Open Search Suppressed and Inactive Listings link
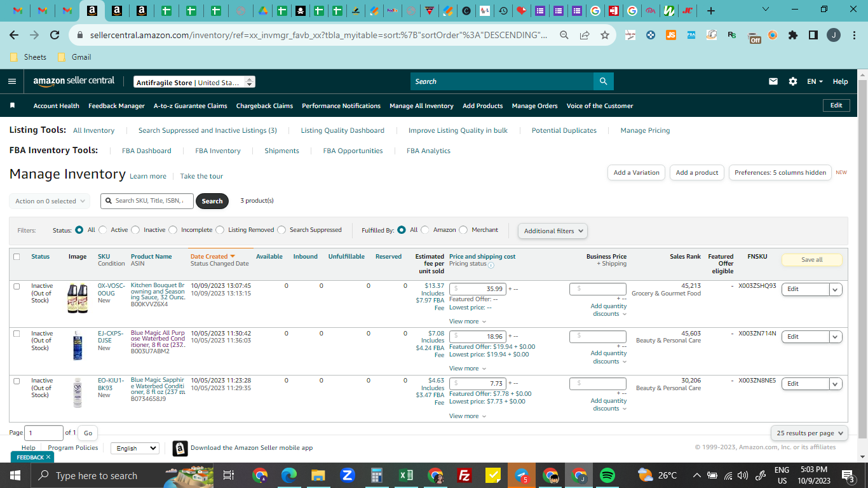 tap(208, 130)
